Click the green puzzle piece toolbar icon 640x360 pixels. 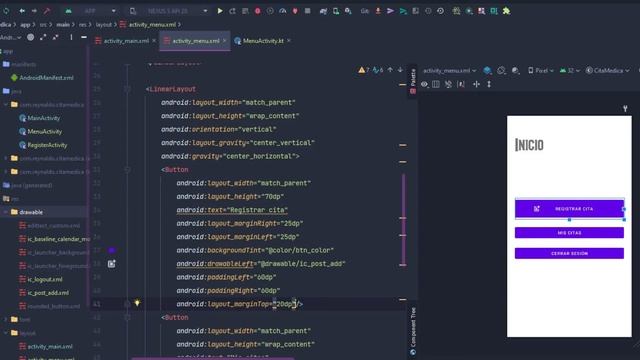click(507, 11)
